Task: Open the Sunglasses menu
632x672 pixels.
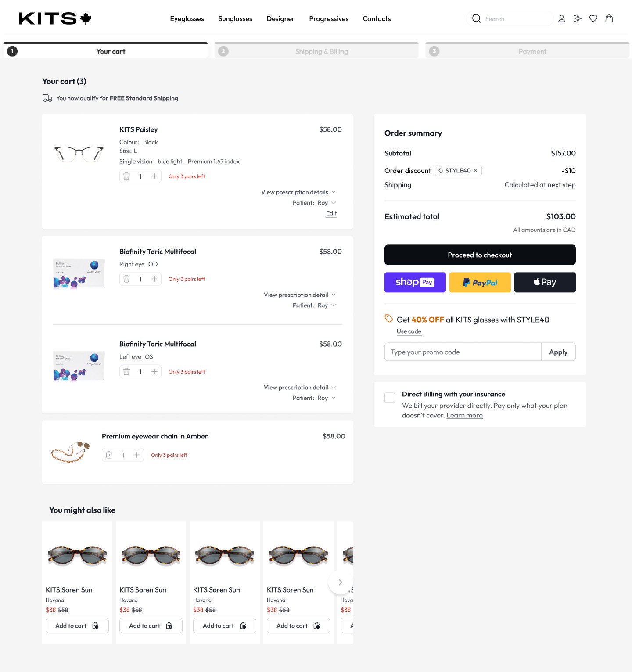Action: (235, 18)
